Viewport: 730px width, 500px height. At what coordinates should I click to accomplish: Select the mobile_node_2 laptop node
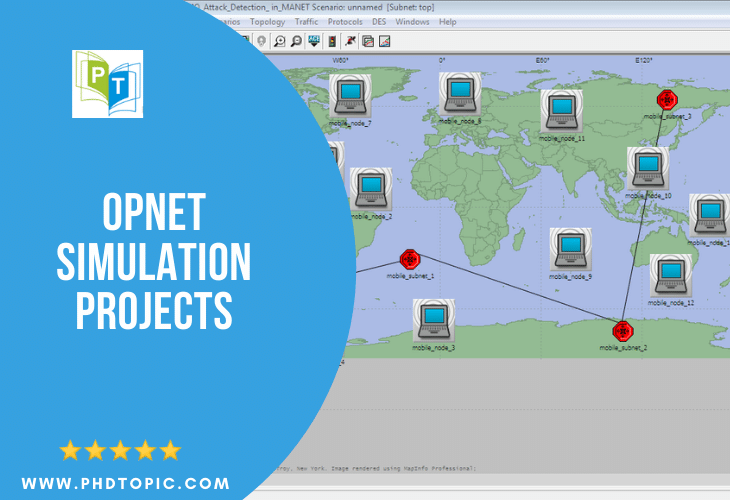click(371, 189)
